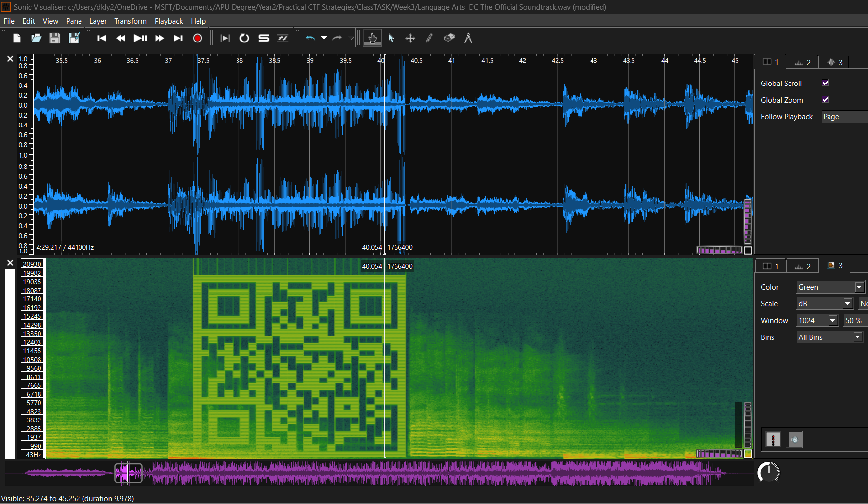
Task: Switch to spectrogram layer tab 3
Action: (835, 265)
